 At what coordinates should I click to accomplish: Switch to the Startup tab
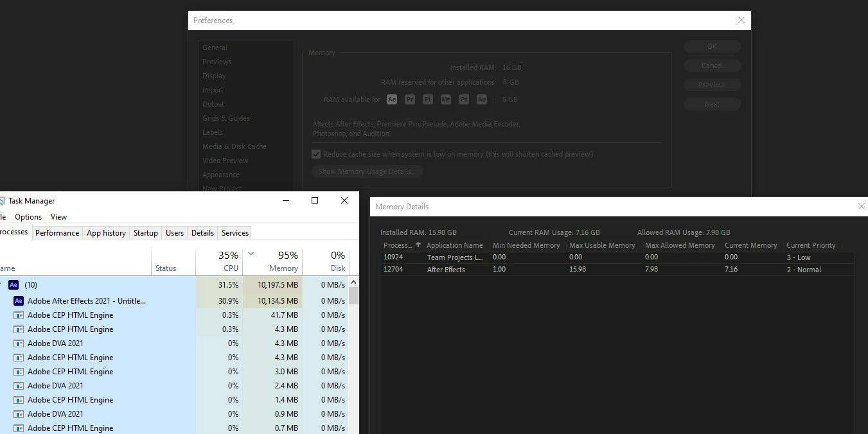coord(146,233)
